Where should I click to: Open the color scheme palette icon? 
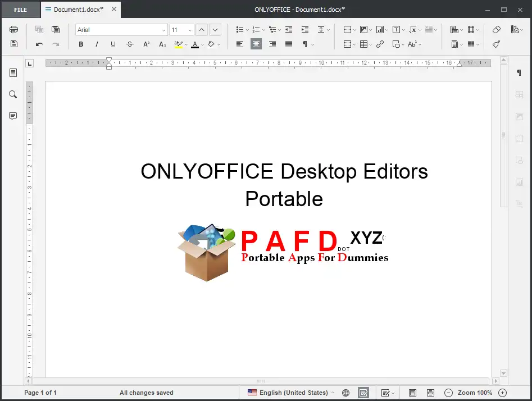515,30
